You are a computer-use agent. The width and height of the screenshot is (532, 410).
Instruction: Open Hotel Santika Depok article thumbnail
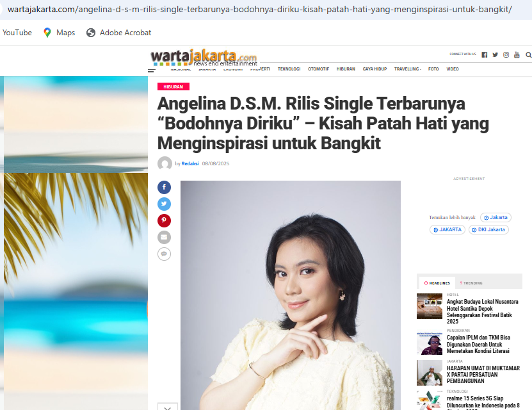click(430, 306)
